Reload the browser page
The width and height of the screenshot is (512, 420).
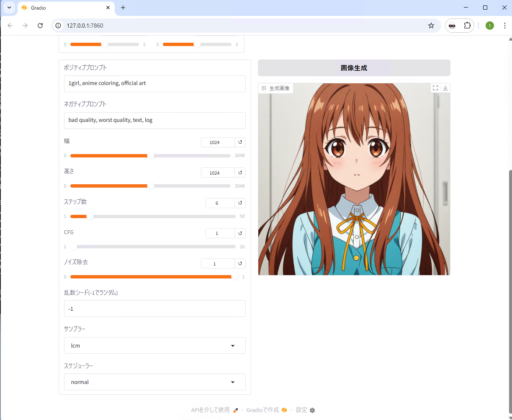pyautogui.click(x=40, y=26)
